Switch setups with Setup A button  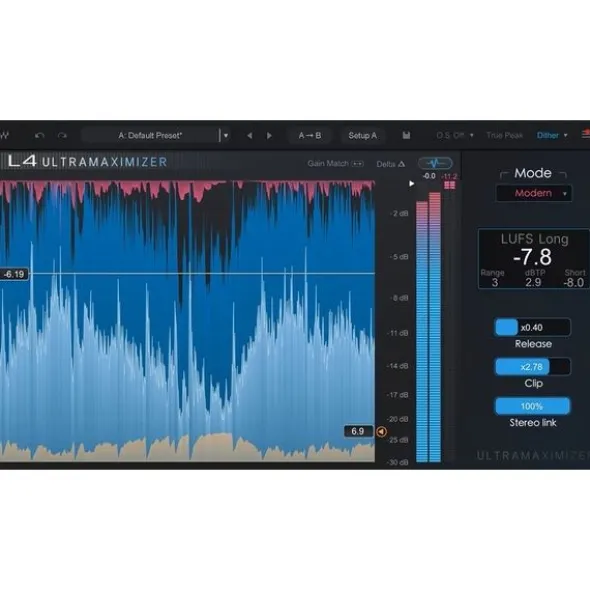pos(362,135)
